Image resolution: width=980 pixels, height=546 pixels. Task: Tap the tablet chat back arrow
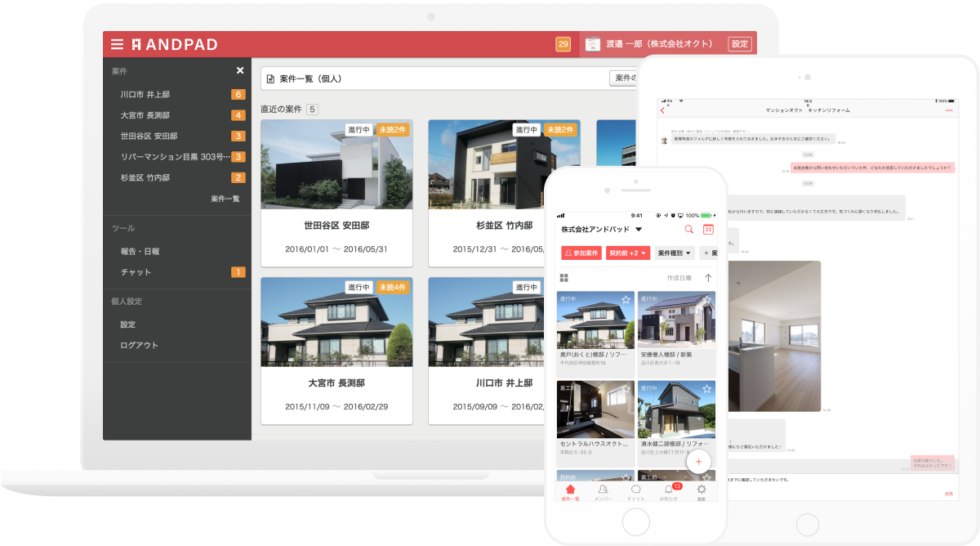[662, 110]
